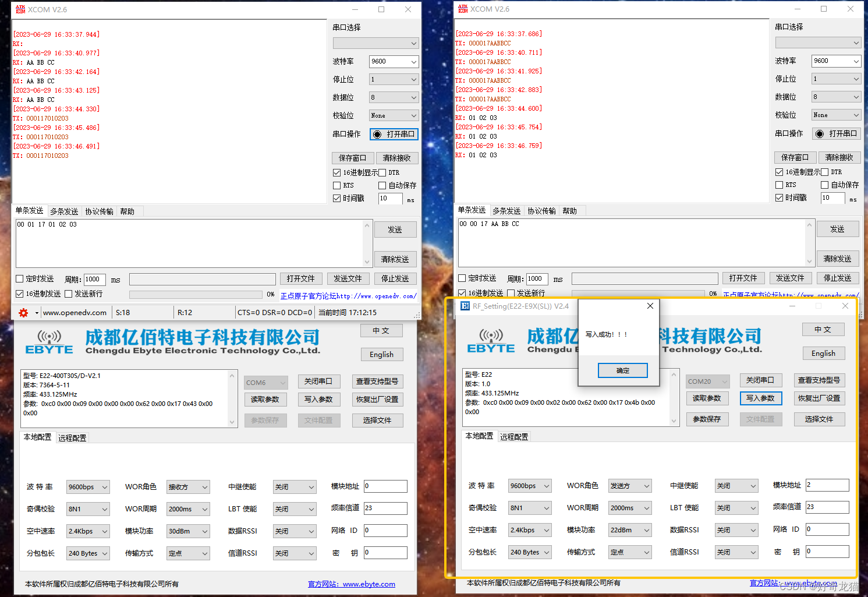Screen dimensions: 868x597
Task: Click the small arrow beside the gear icon
Action: (x=37, y=313)
